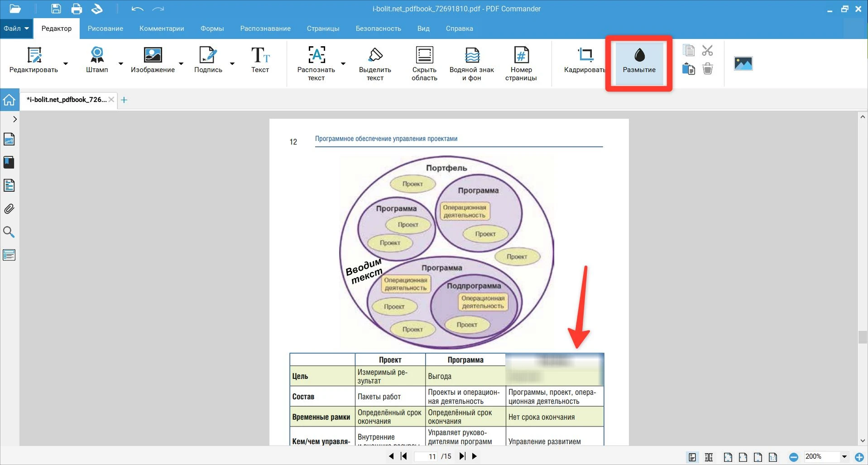
Task: Click the zoom in plus button
Action: (859, 457)
